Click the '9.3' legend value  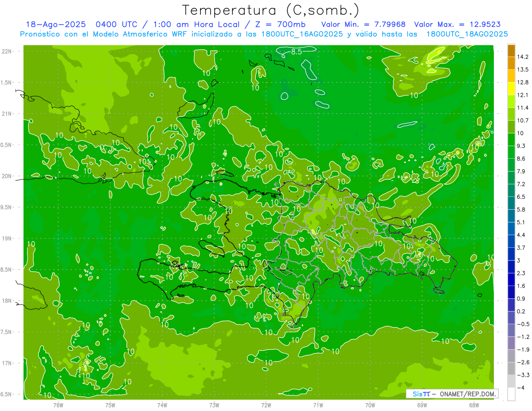521,146
